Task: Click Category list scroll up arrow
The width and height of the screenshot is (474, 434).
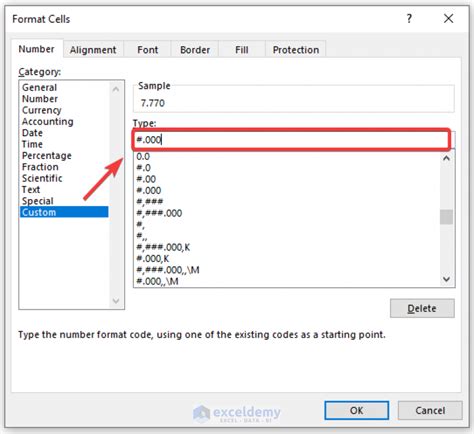Action: pyautogui.click(x=116, y=89)
